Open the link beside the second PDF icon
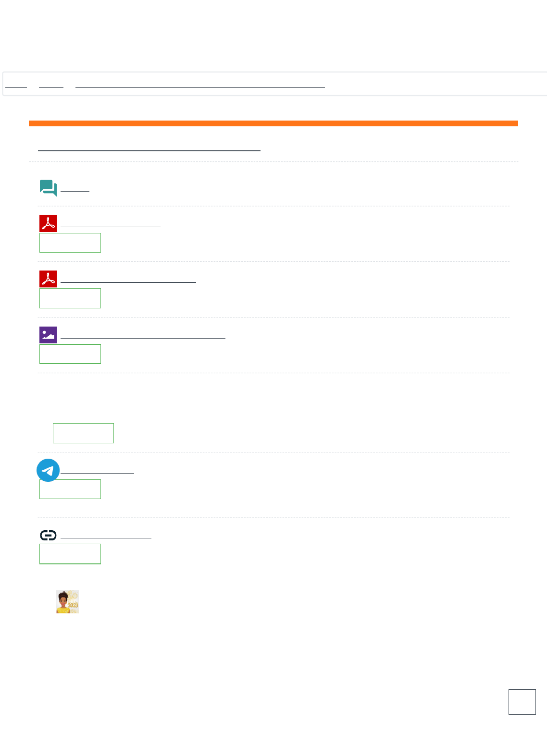The image size is (547, 756). tap(128, 279)
